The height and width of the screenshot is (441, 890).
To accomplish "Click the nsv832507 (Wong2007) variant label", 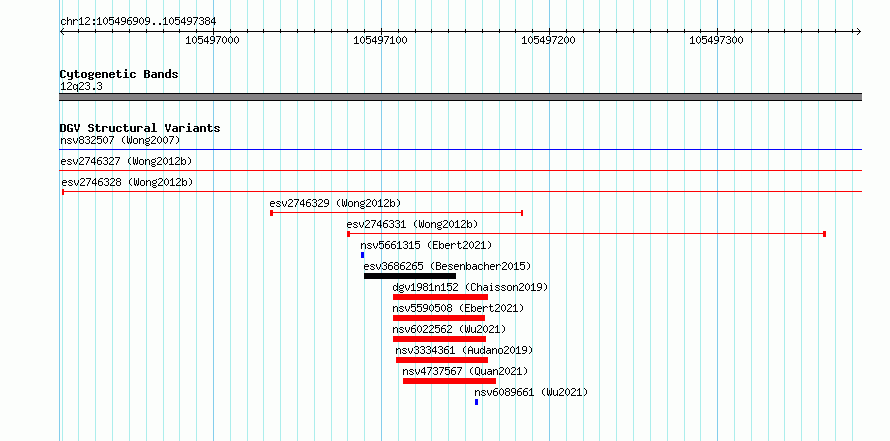I will (x=120, y=140).
